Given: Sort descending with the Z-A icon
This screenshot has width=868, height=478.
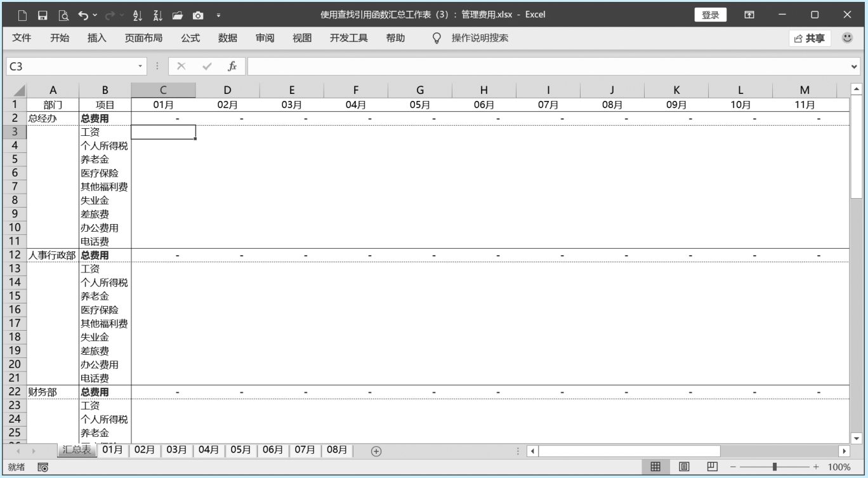Looking at the screenshot, I should click(x=157, y=15).
